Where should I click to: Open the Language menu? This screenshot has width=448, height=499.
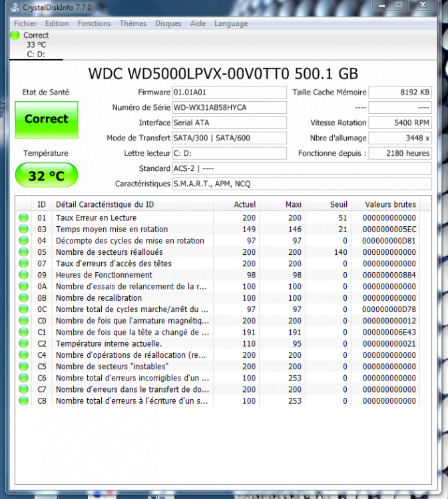230,23
